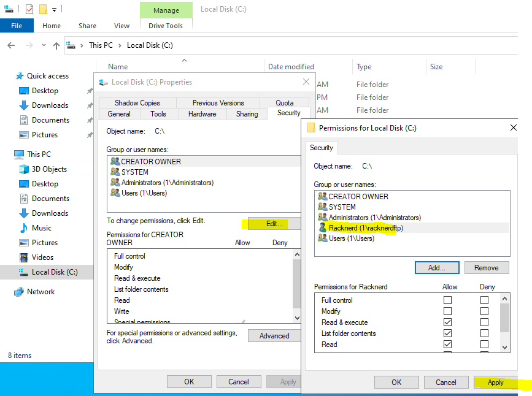Open the Drive Tools tab

point(166,26)
